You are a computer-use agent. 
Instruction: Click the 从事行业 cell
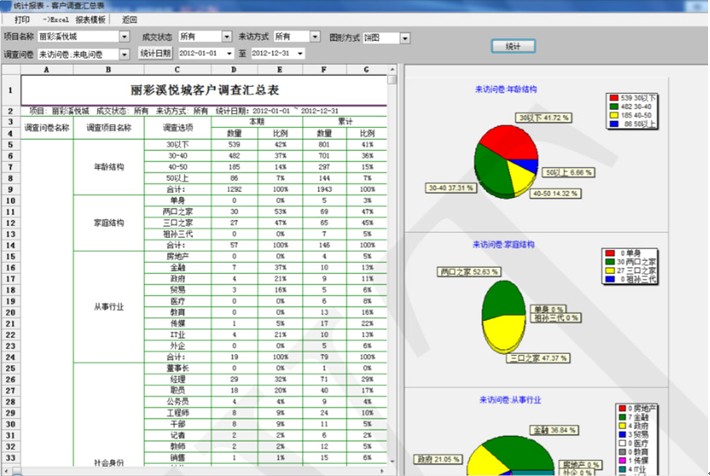(x=109, y=307)
